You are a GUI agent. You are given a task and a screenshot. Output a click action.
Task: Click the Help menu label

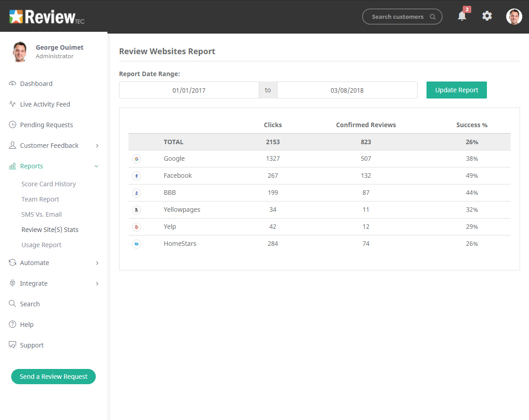pos(27,325)
